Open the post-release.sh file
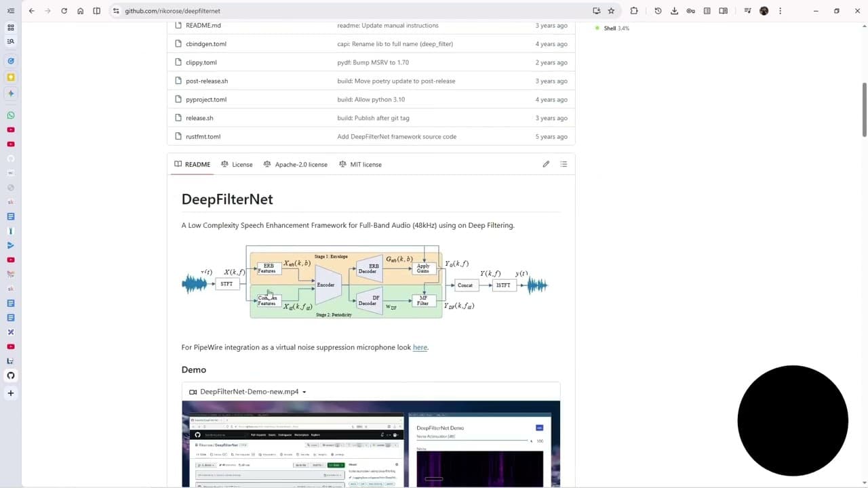868x488 pixels. pyautogui.click(x=207, y=81)
